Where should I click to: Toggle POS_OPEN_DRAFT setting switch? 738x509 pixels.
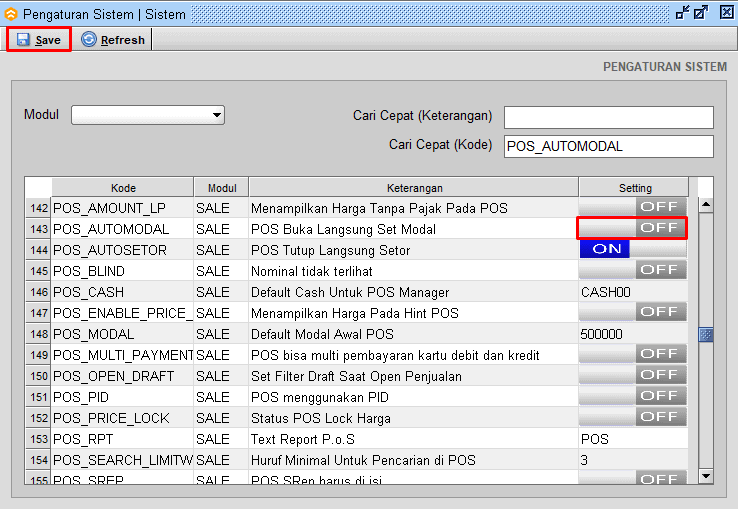pos(633,375)
